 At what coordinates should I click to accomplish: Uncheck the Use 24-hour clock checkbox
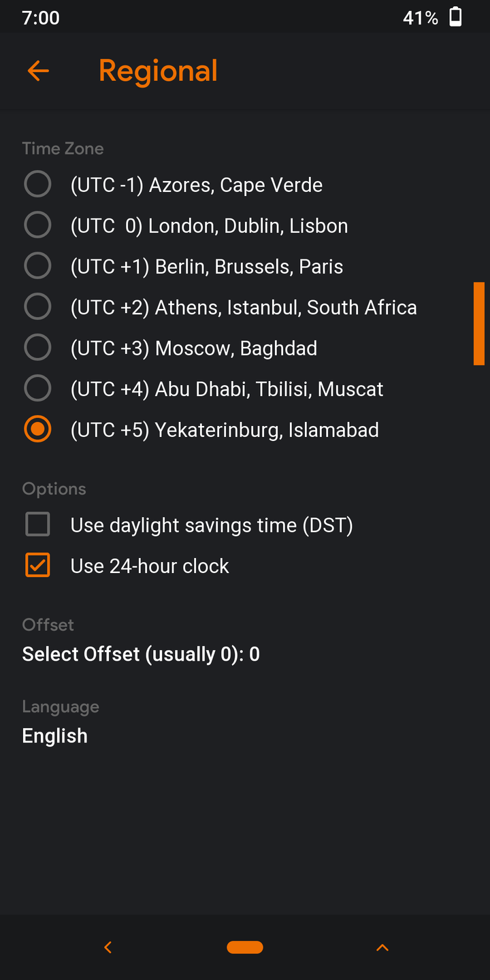click(x=37, y=566)
